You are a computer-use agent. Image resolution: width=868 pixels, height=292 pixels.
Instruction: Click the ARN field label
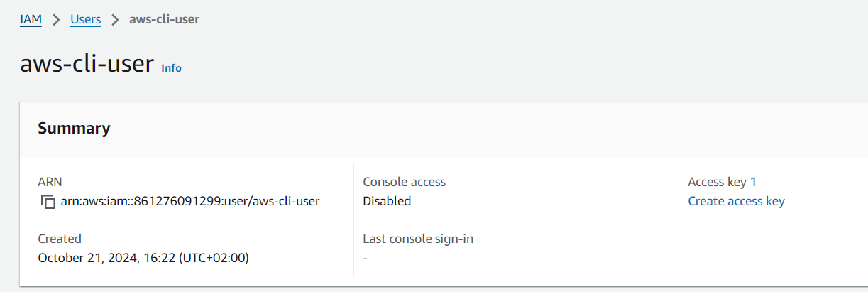coord(49,182)
